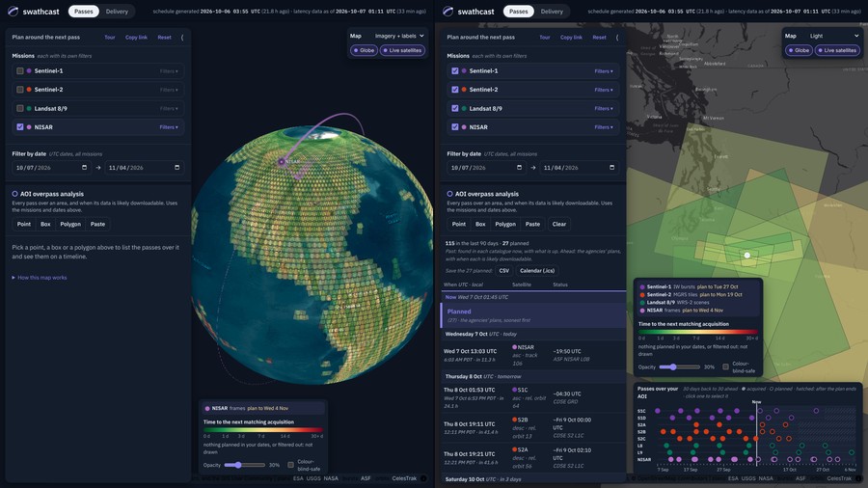Click the AOI overpass analysis circle icon in right window
Image resolution: width=868 pixels, height=488 pixels.
click(x=449, y=194)
